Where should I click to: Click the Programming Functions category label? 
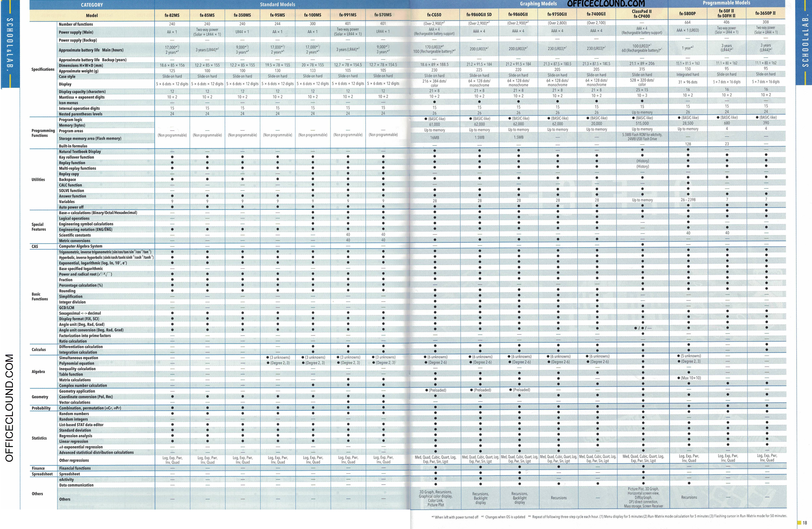point(43,133)
